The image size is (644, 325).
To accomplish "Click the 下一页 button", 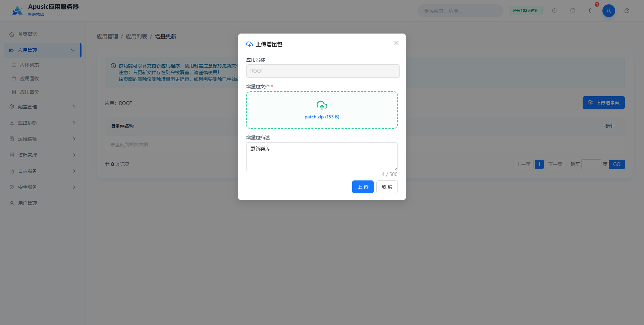I will 555,164.
